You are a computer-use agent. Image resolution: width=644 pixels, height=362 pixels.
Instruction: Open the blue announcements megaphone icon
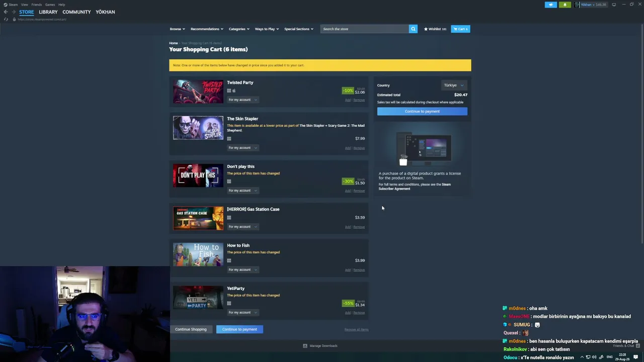551,5
